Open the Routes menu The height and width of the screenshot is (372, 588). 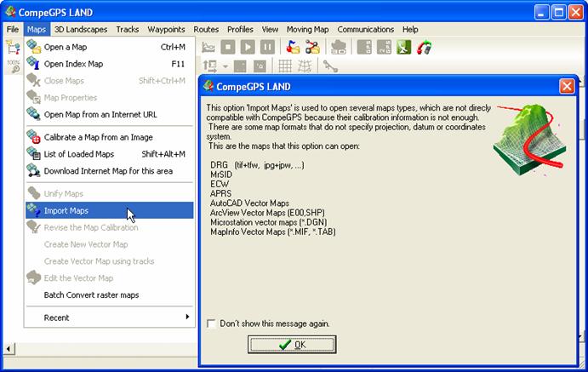(x=206, y=29)
